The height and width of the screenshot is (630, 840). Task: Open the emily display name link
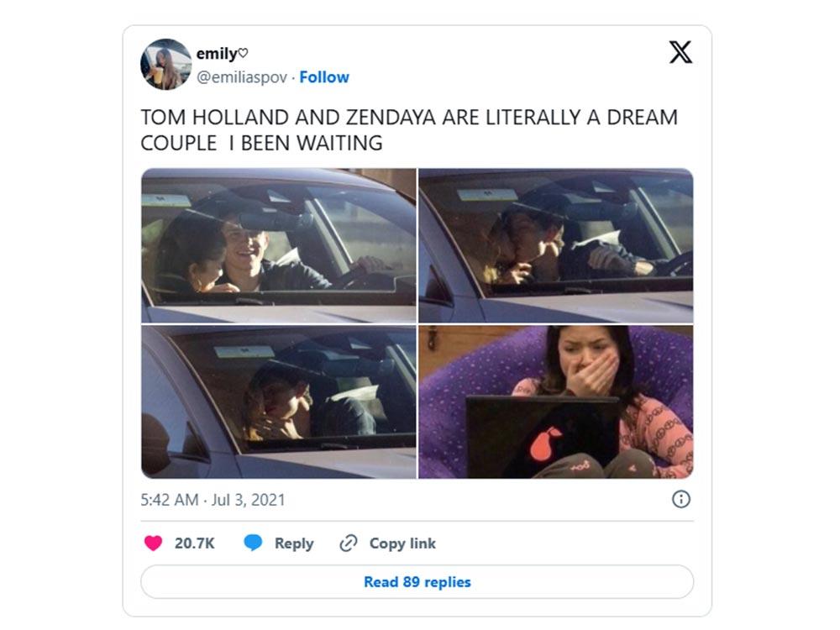tap(217, 54)
